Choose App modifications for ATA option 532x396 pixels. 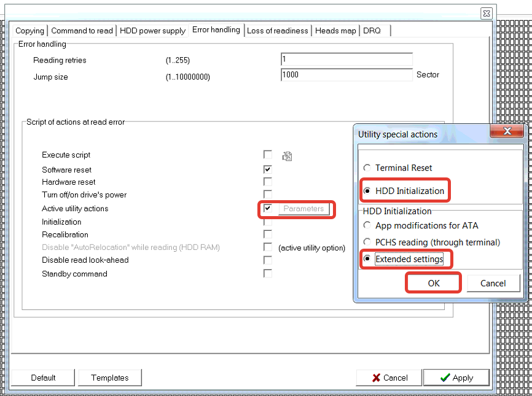[x=367, y=225]
